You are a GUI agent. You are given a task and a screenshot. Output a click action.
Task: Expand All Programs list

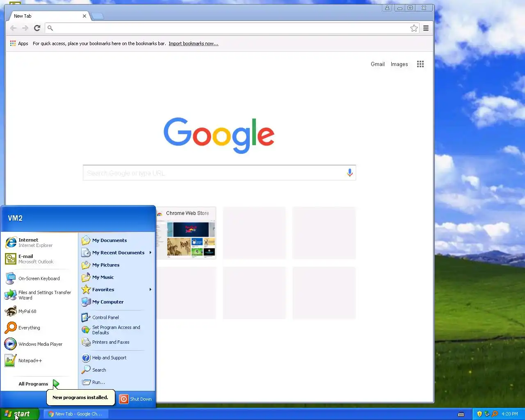click(x=39, y=384)
